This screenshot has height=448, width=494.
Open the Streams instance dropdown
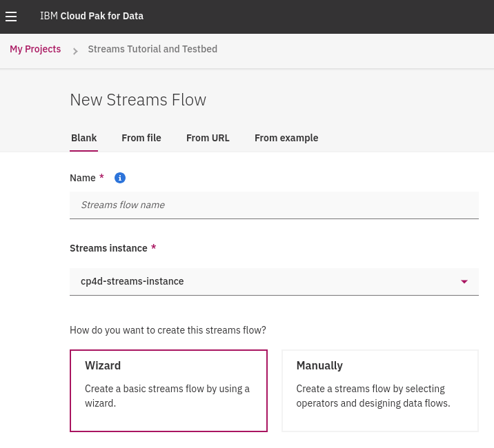coord(274,281)
